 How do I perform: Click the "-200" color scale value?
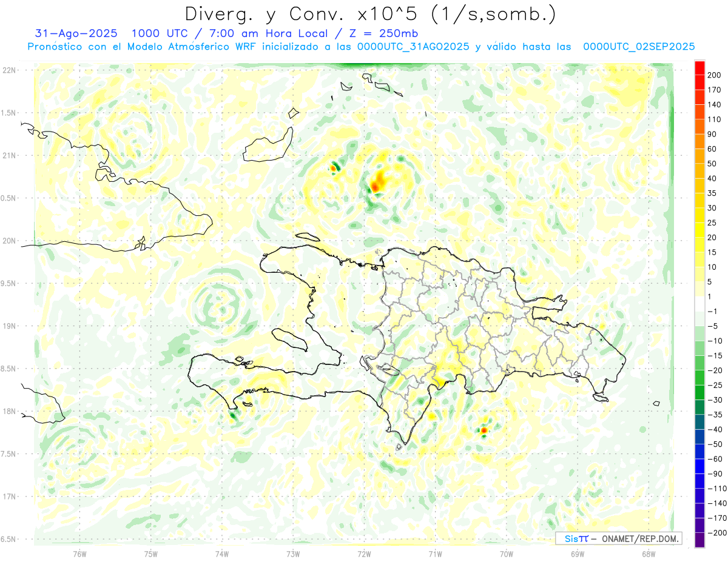(716, 534)
